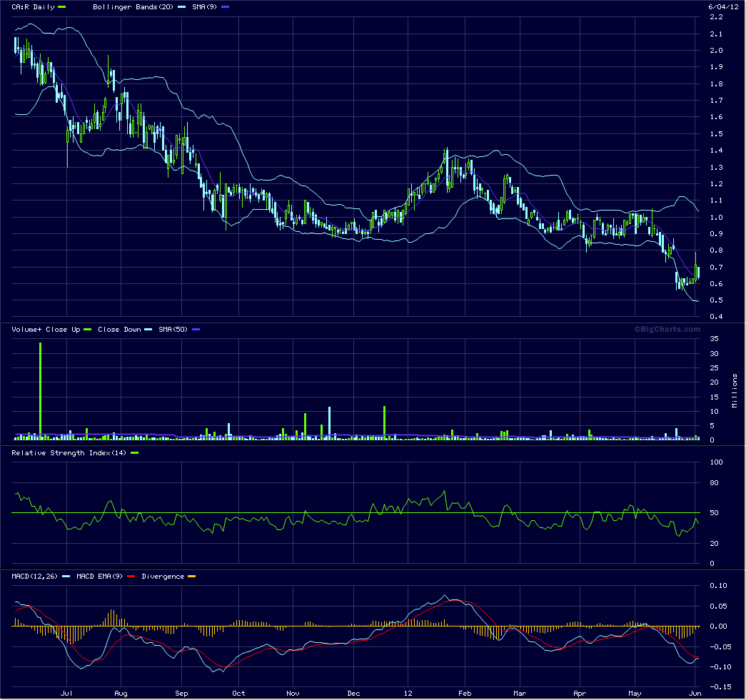The image size is (746, 700).
Task: Click the purple SMA(9) legend swatch
Action: (225, 7)
